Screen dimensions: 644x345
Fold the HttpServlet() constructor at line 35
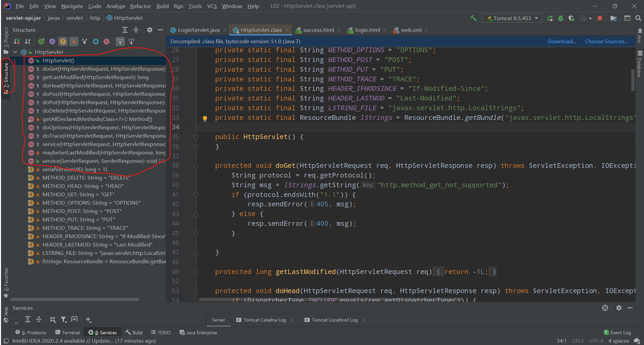coord(196,137)
